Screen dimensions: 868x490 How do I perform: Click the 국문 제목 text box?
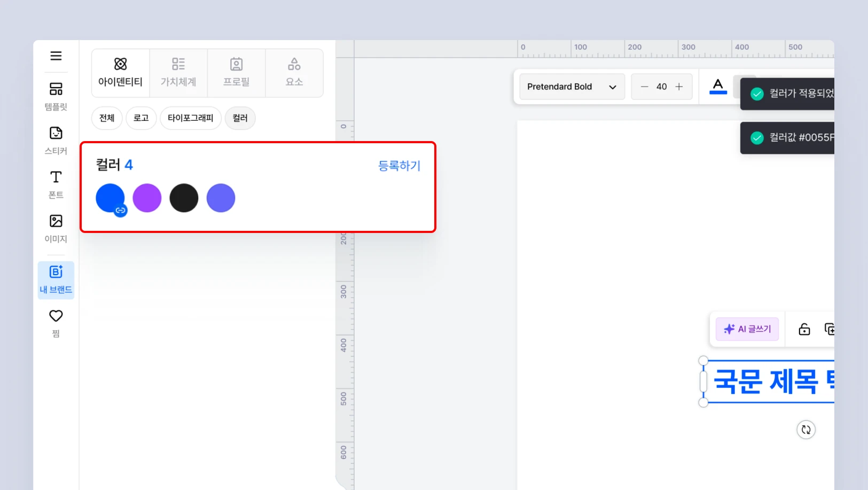(x=769, y=382)
